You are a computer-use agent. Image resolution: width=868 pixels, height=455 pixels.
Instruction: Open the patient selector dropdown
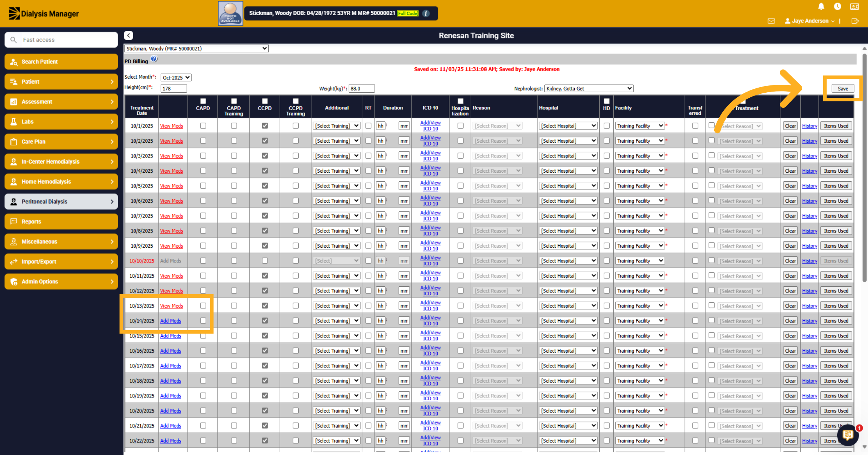coord(196,49)
